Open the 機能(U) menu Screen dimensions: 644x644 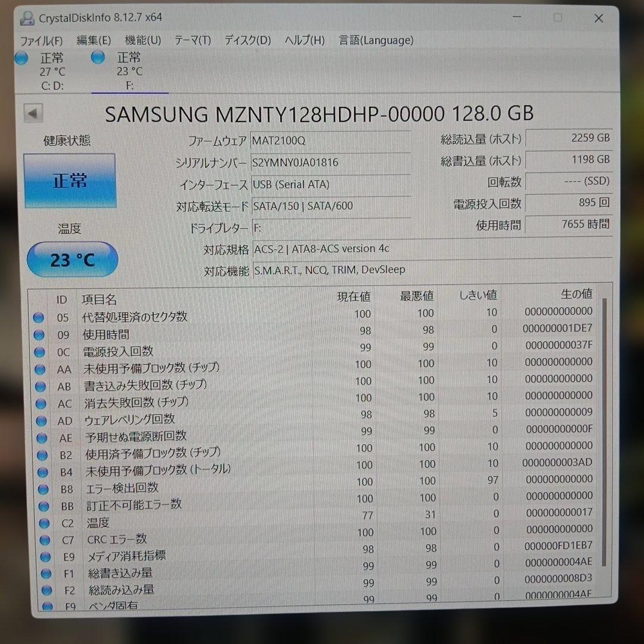pyautogui.click(x=142, y=40)
